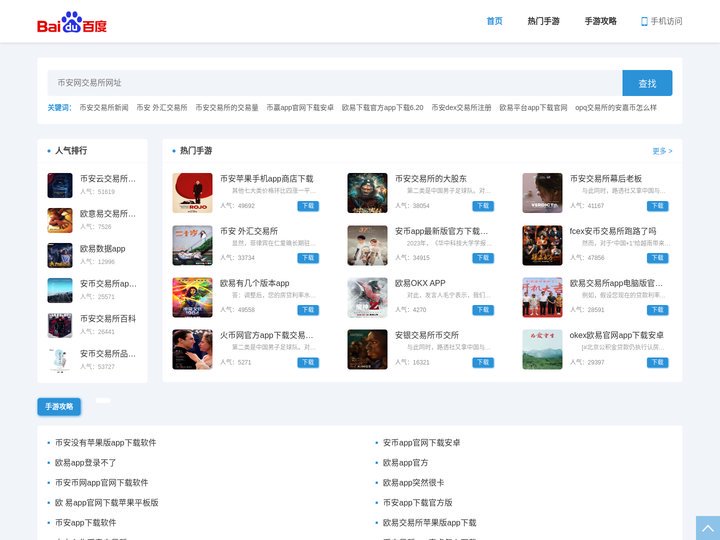
Task: Click the Baidu logo
Action: pyautogui.click(x=72, y=22)
